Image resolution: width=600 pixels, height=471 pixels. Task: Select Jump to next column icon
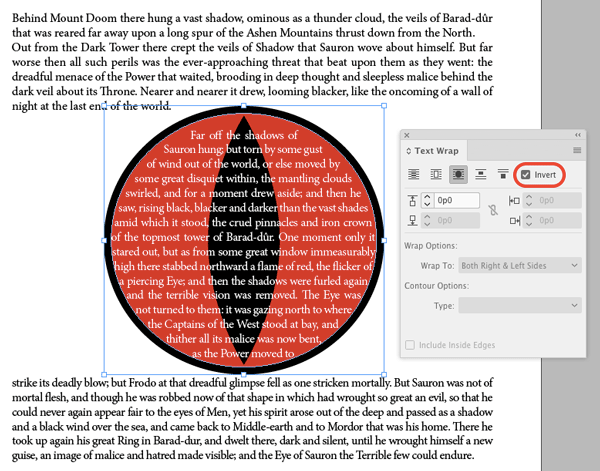point(503,174)
